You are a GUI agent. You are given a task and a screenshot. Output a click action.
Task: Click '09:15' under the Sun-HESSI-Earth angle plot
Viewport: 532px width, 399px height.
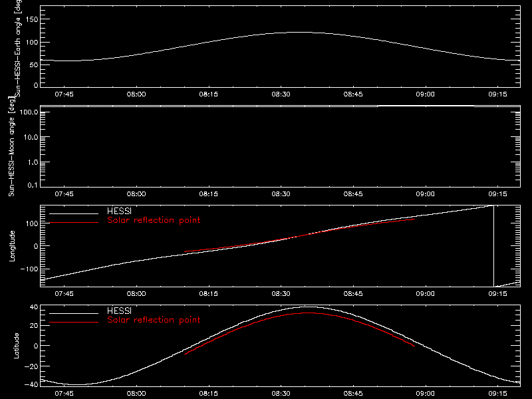pyautogui.click(x=497, y=94)
